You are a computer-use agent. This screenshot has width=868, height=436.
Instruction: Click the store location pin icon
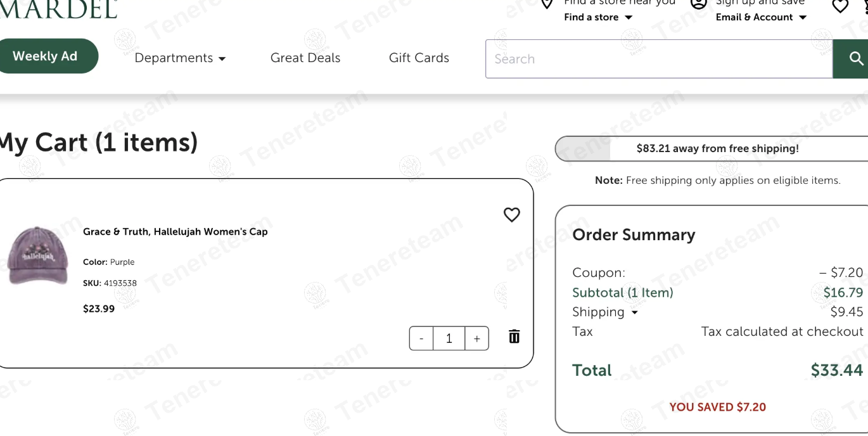pyautogui.click(x=547, y=5)
